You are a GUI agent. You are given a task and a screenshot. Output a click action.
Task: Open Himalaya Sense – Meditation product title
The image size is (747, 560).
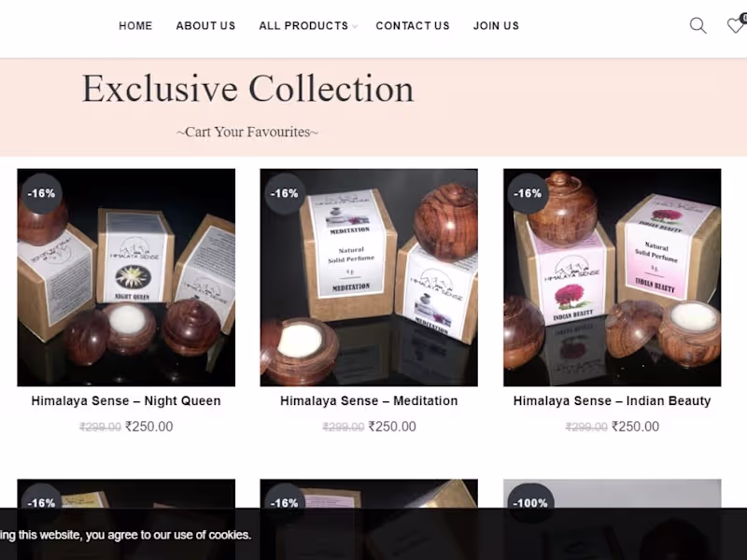pyautogui.click(x=369, y=401)
